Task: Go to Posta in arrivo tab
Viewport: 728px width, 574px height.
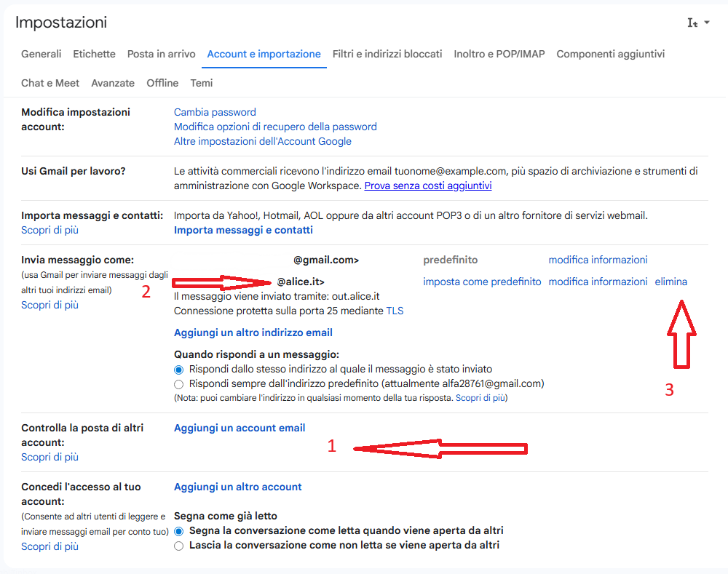Action: click(x=161, y=54)
